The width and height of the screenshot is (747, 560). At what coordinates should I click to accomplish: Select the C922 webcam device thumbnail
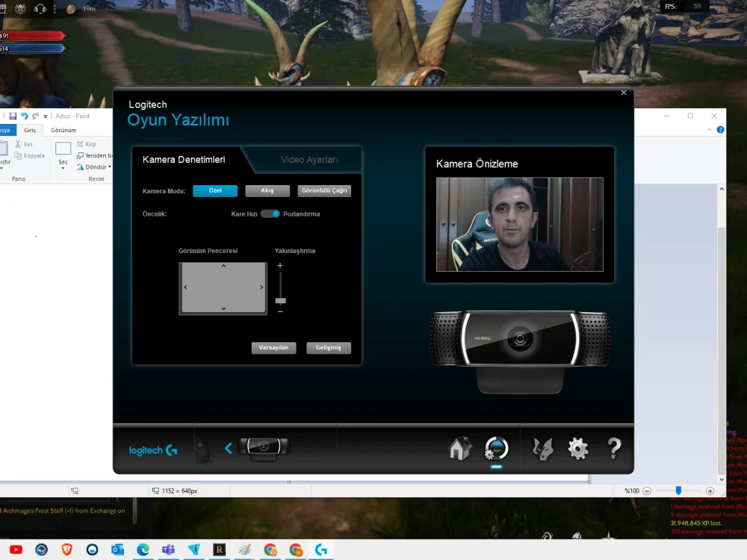tap(265, 447)
